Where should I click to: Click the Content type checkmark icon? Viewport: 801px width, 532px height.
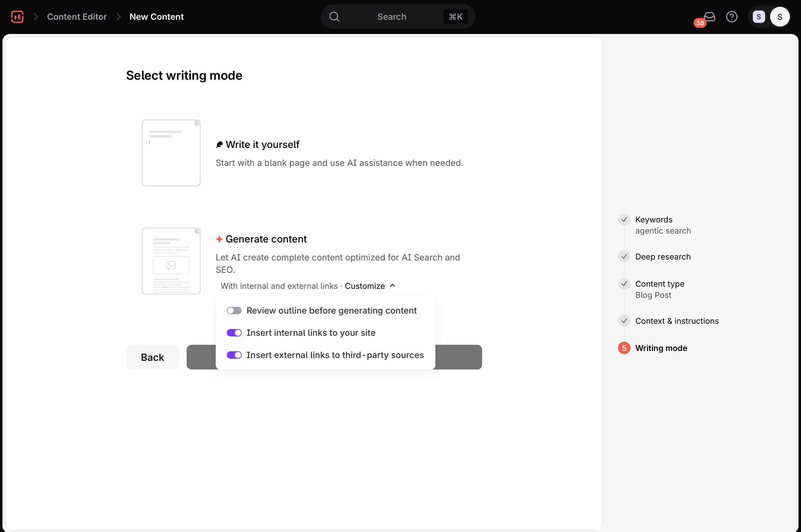[x=624, y=284]
